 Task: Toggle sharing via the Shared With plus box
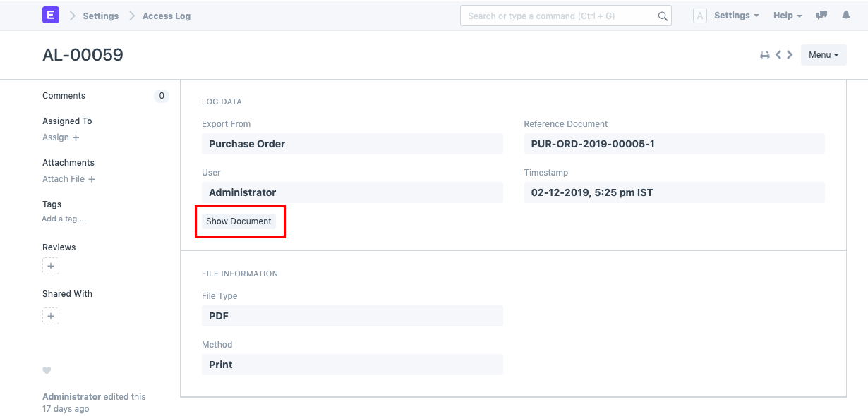(x=50, y=316)
